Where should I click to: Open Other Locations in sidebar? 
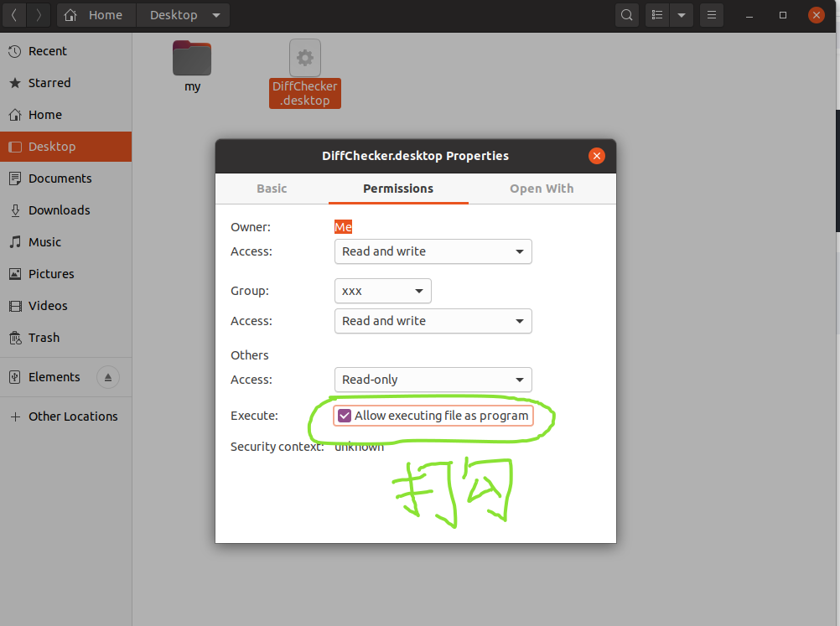coord(73,416)
